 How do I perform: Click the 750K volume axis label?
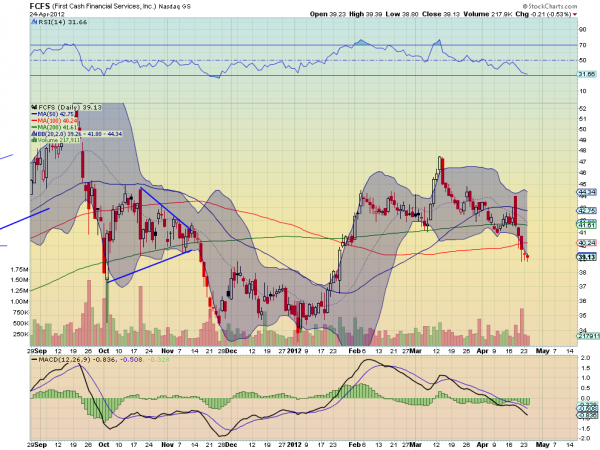tap(21, 313)
